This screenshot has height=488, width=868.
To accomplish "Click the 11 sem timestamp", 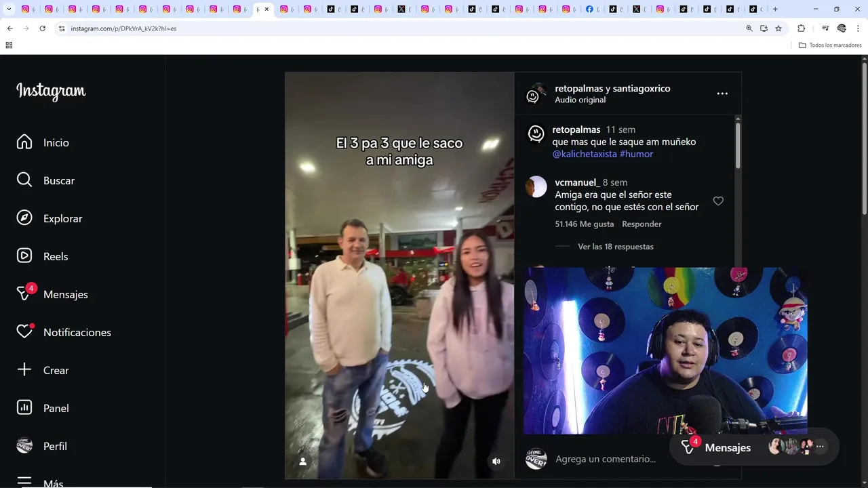I will [x=620, y=129].
